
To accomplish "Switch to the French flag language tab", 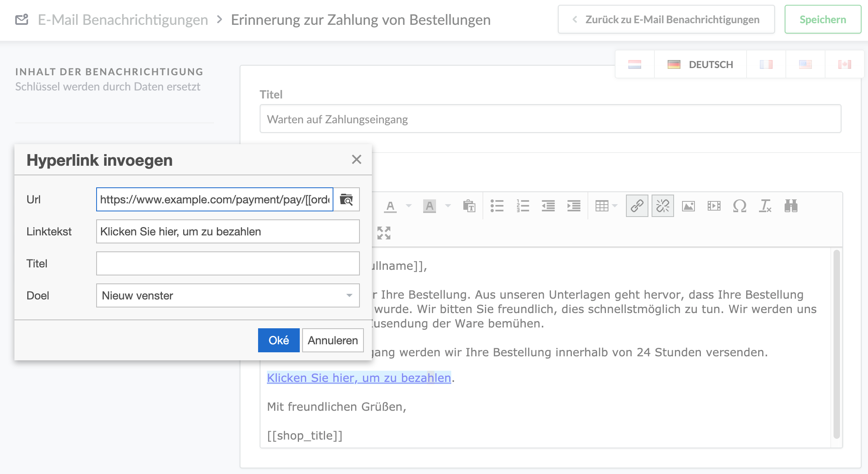I will coord(766,64).
